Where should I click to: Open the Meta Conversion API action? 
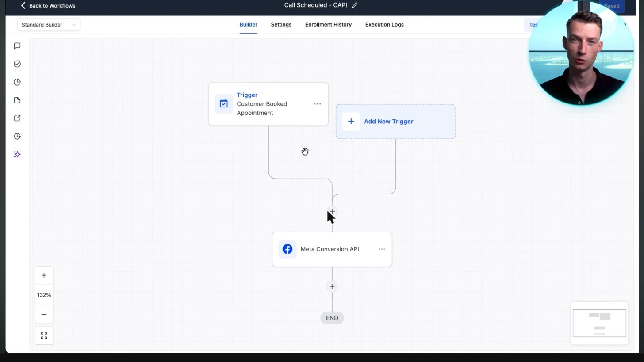[x=332, y=249]
